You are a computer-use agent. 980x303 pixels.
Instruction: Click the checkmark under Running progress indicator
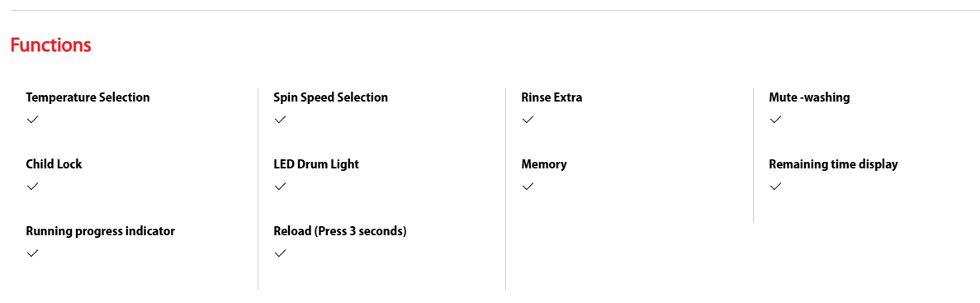coord(32,253)
